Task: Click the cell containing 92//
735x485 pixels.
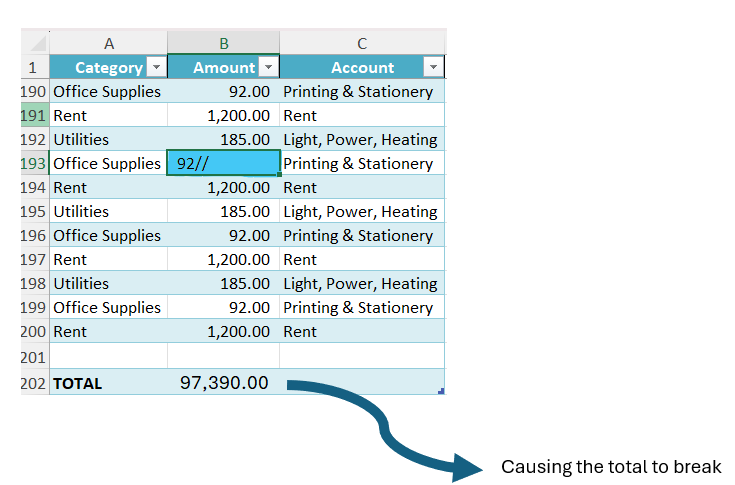Action: pyautogui.click(x=224, y=163)
